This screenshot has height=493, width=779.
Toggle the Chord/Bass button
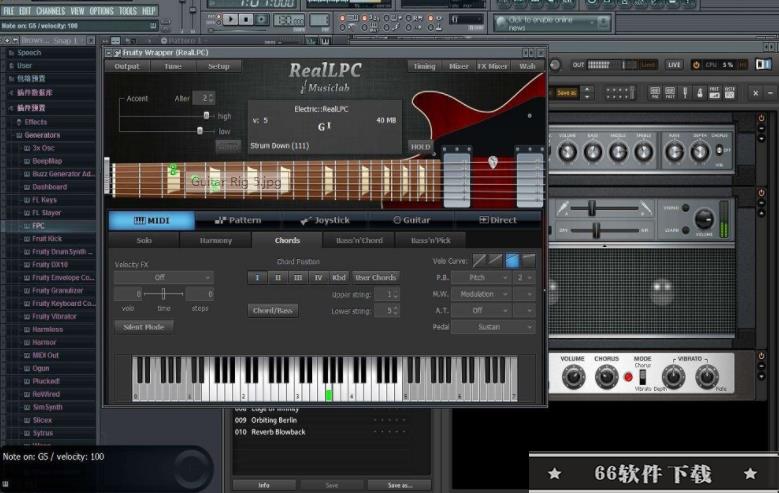tap(273, 311)
